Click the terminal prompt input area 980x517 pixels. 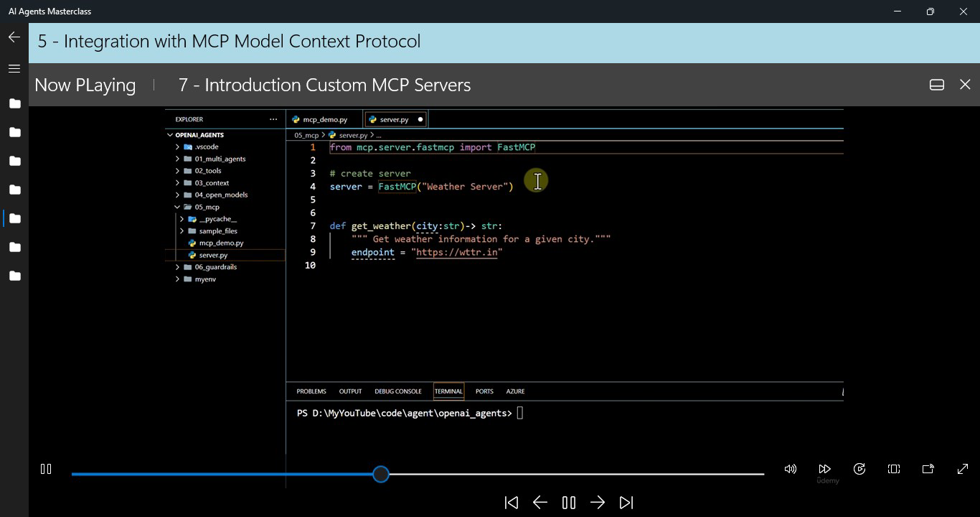[x=520, y=413]
